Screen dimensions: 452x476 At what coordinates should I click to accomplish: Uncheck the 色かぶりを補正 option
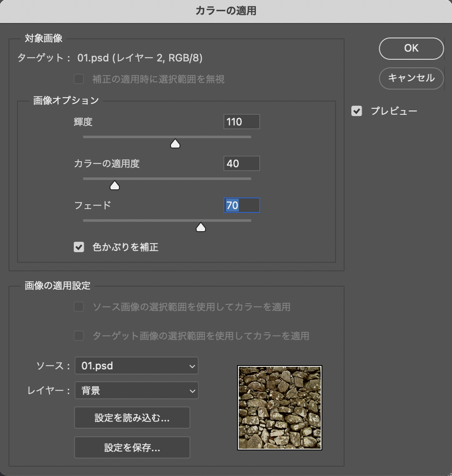pyautogui.click(x=79, y=247)
